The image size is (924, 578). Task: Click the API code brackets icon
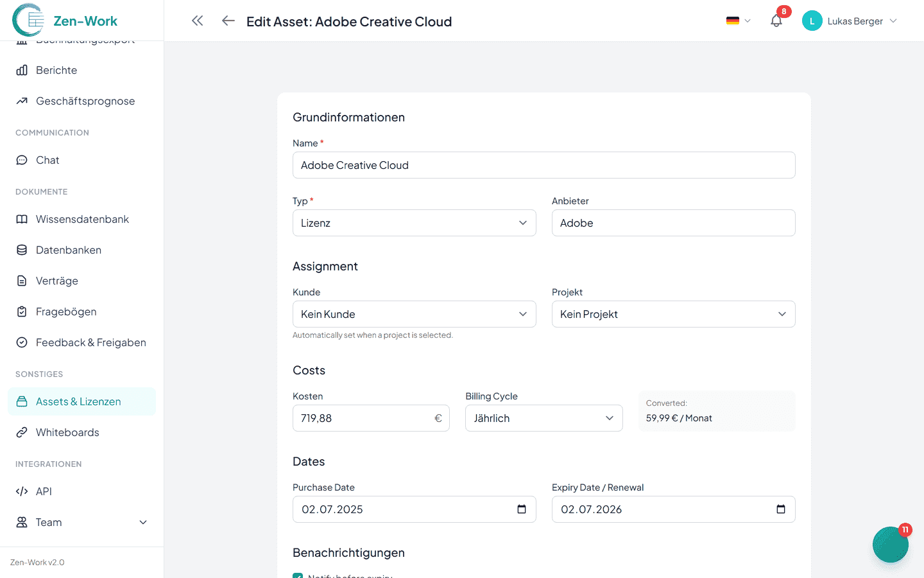22,491
